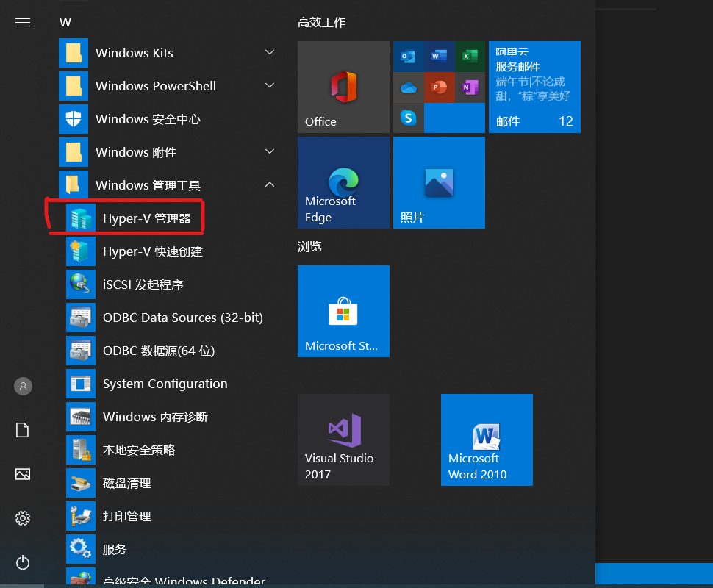The image size is (713, 588).
Task: Select 打印管理 text entry
Action: (126, 516)
